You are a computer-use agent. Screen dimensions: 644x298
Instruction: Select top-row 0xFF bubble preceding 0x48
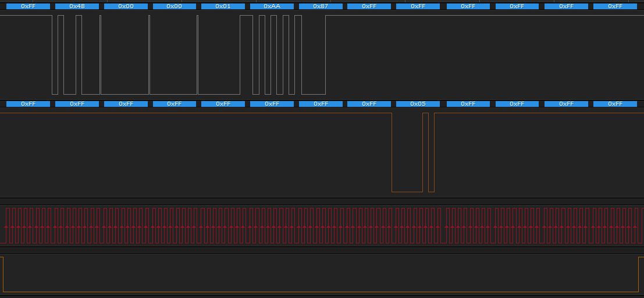tap(29, 6)
